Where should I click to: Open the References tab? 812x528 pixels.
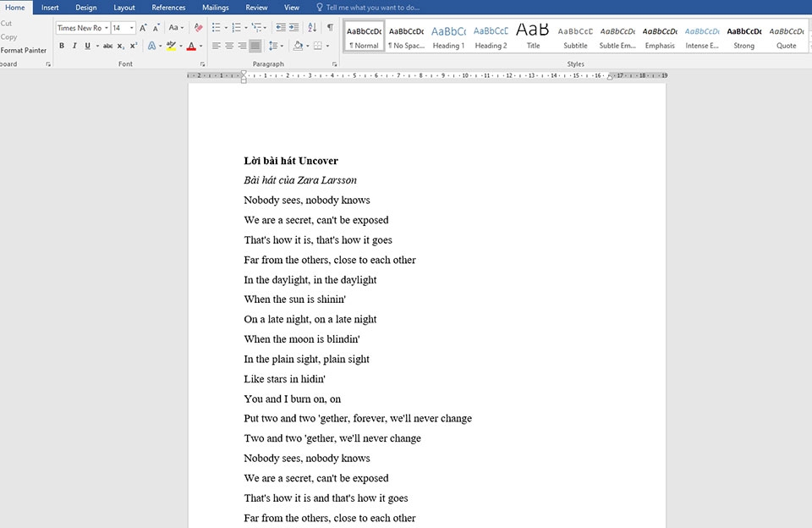(168, 8)
